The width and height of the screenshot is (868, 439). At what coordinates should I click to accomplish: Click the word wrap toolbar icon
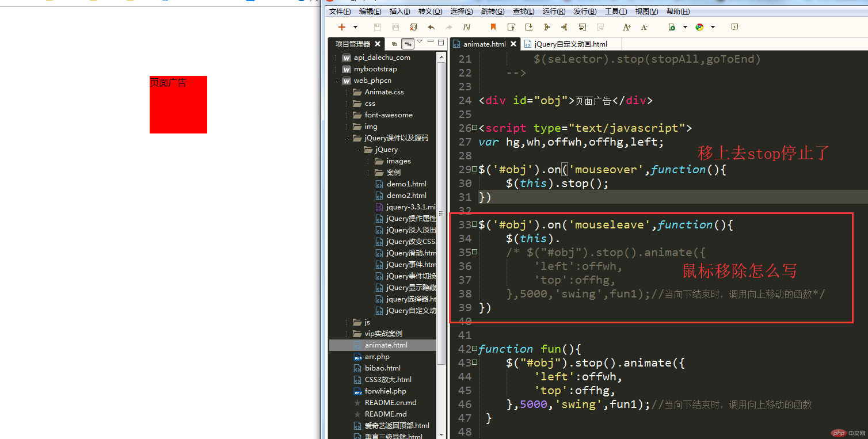pyautogui.click(x=582, y=27)
